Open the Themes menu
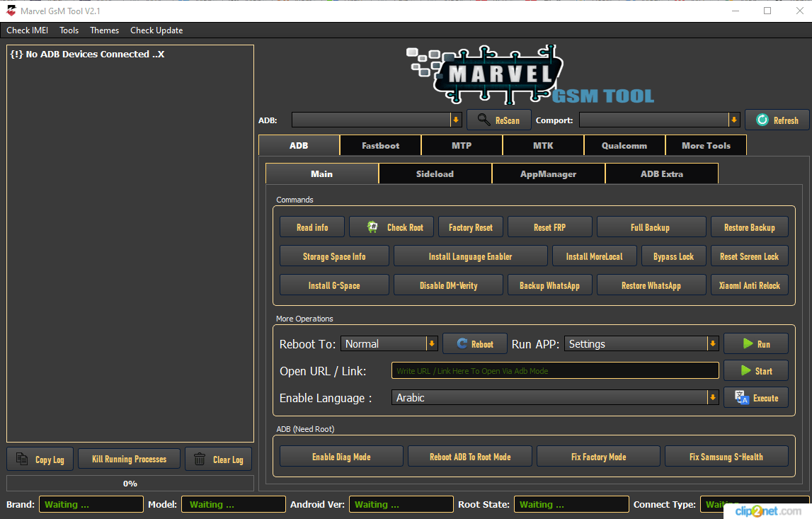Screen dimensions: 812x519 coord(104,30)
